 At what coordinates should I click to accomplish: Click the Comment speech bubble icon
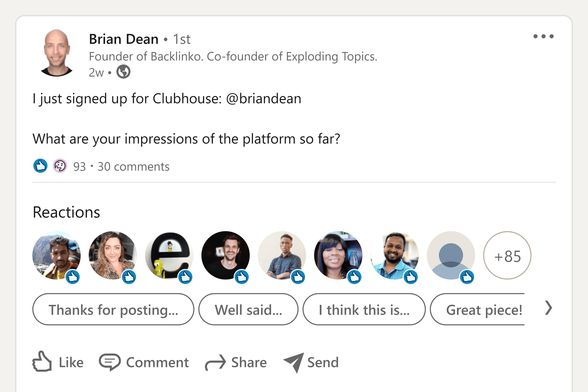110,362
